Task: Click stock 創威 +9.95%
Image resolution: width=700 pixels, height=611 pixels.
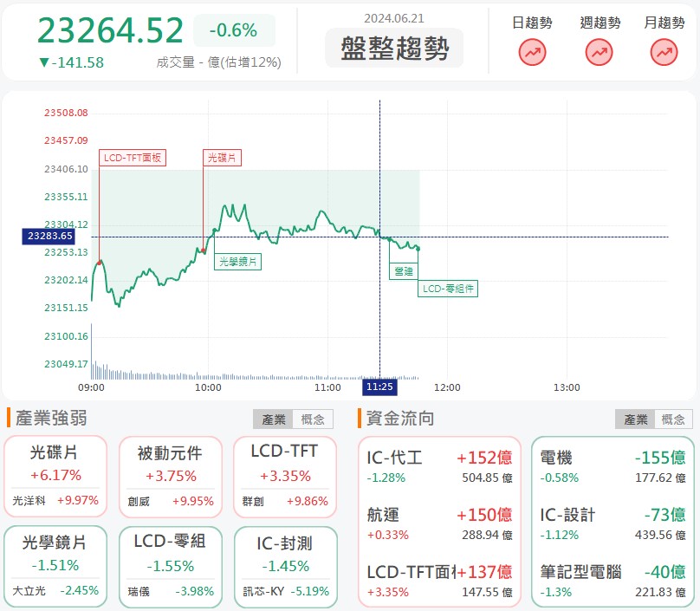Action: tap(171, 502)
